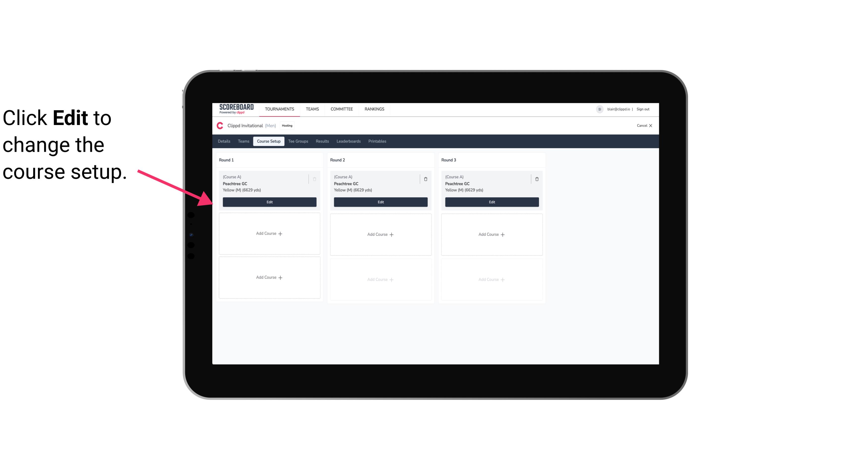Click the Leaderboards tab

click(349, 141)
